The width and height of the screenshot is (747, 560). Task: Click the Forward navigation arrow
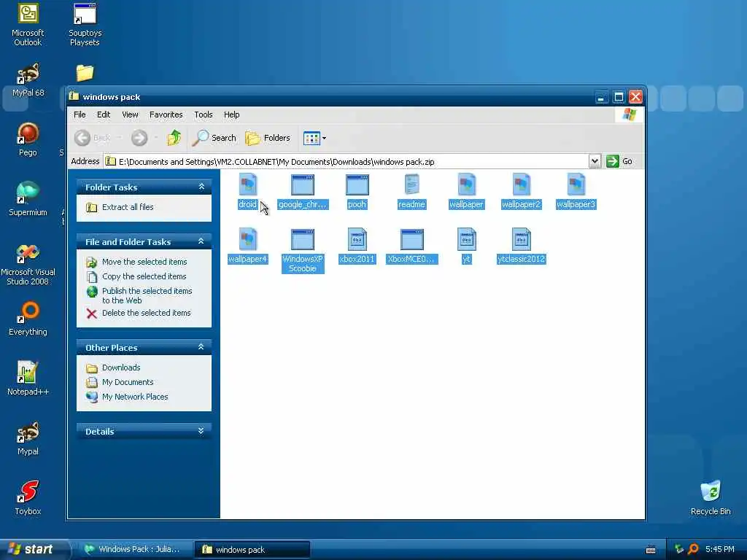point(139,138)
